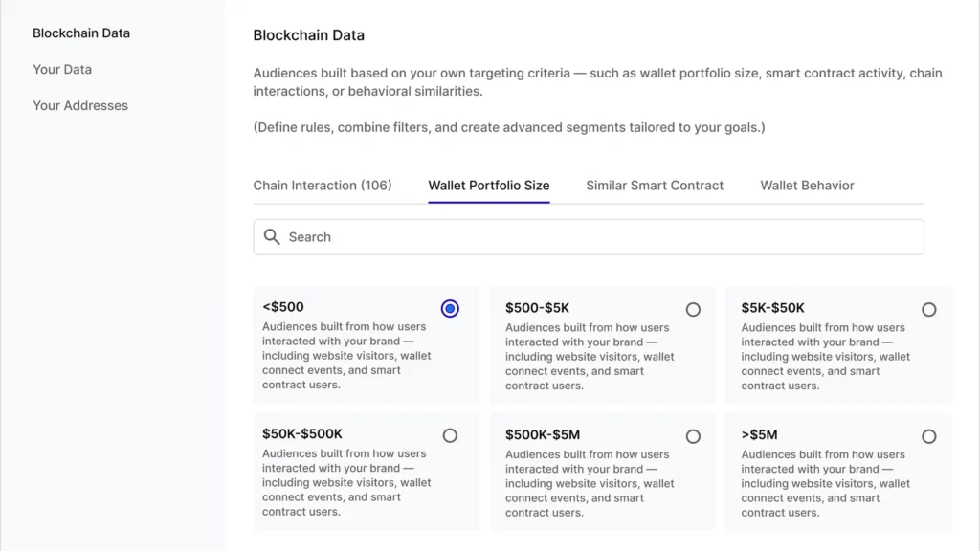
Task: Click the >$5M card description text
Action: (825, 483)
